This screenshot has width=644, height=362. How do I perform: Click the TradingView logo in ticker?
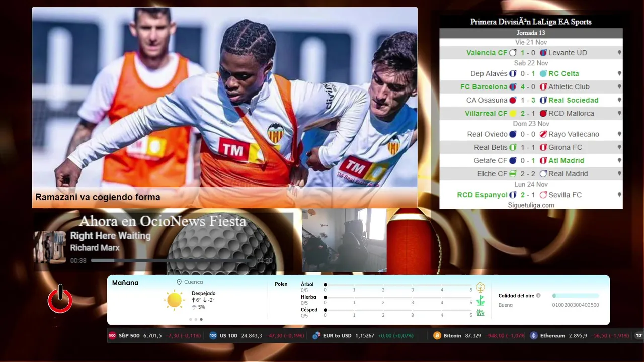pos(639,335)
